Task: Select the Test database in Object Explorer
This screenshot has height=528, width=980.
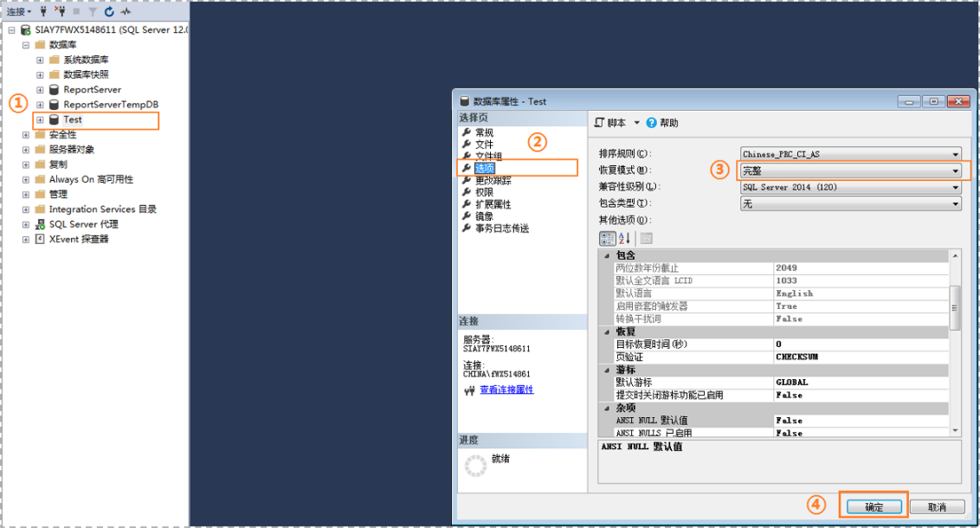Action: pos(73,119)
